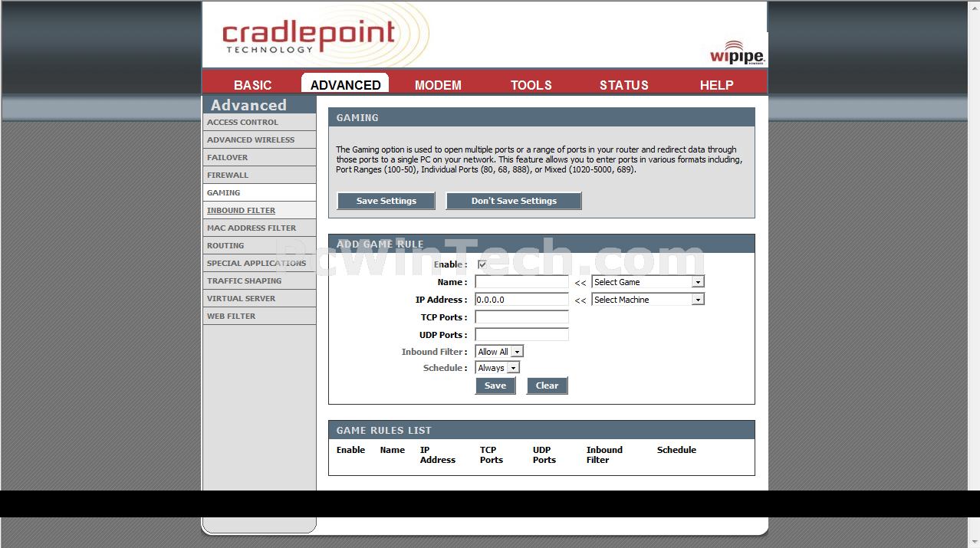This screenshot has height=548, width=980.
Task: Open the Select Game dropdown
Action: (647, 282)
